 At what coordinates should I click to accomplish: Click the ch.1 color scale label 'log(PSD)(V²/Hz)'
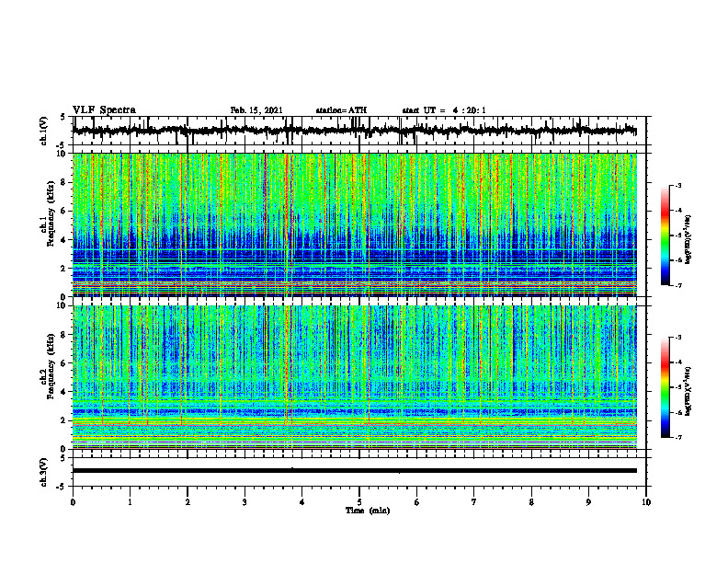point(688,240)
